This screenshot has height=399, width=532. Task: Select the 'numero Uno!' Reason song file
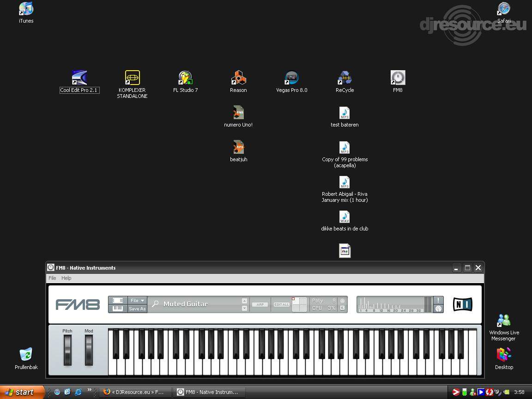(x=238, y=116)
